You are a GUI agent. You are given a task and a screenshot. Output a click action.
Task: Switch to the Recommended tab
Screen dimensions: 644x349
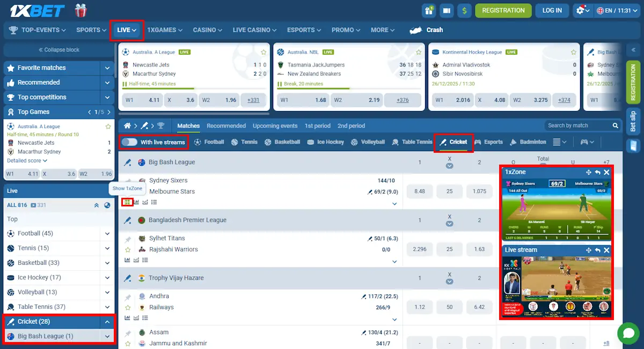coord(226,125)
